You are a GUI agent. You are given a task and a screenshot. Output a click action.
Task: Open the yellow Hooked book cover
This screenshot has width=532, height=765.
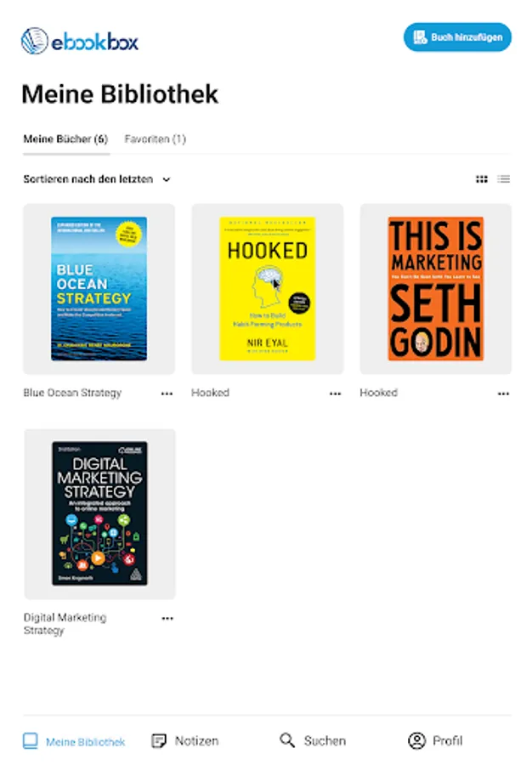[x=267, y=289]
